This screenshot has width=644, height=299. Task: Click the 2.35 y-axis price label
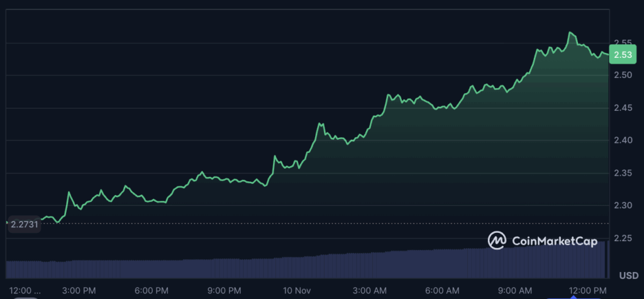tap(623, 173)
